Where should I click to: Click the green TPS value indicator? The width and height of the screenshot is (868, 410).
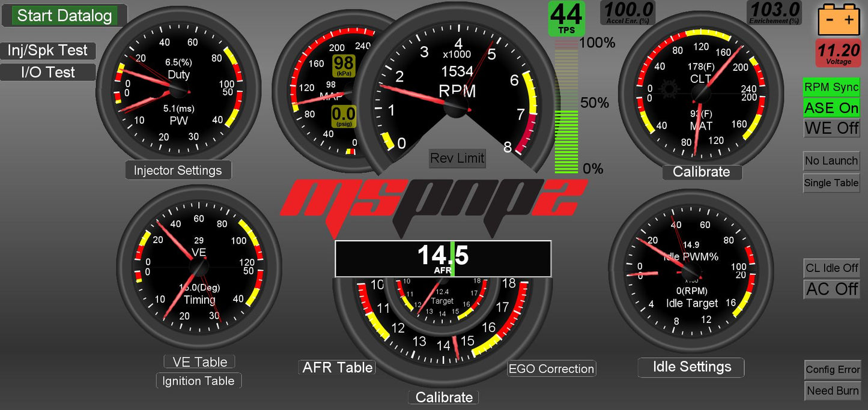click(x=566, y=18)
